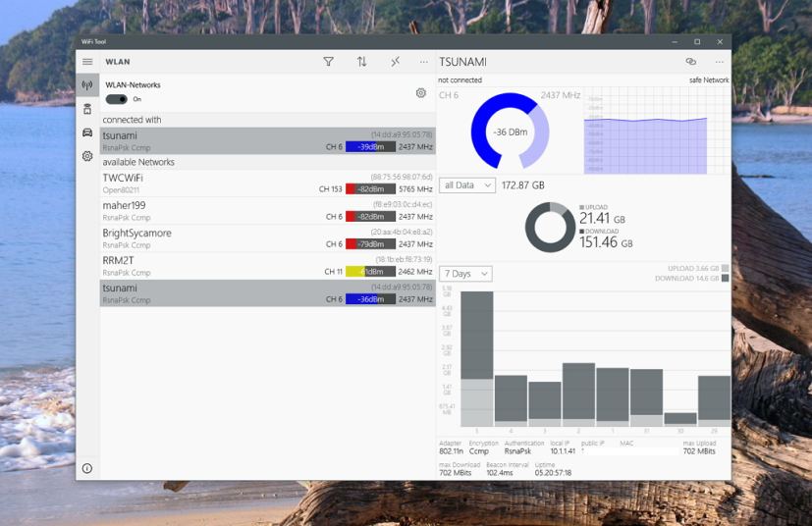The height and width of the screenshot is (526, 812).
Task: Click the collapse arrows icon in WLAN toolbar
Action: click(395, 62)
